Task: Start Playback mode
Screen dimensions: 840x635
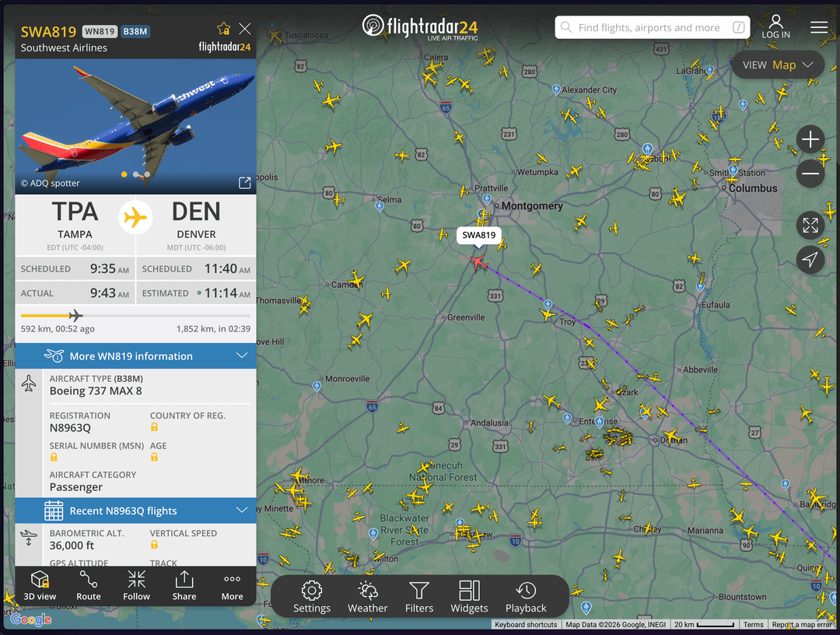Action: click(526, 597)
